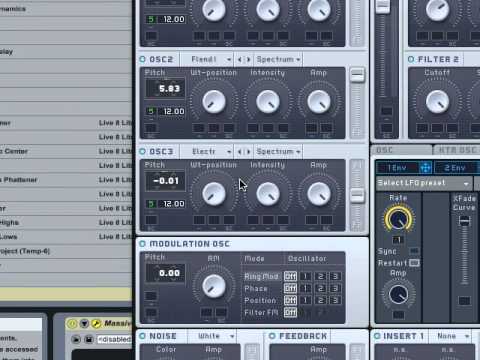The height and width of the screenshot is (360, 480).
Task: Toggle the OSC2 power button
Action: [x=143, y=59]
